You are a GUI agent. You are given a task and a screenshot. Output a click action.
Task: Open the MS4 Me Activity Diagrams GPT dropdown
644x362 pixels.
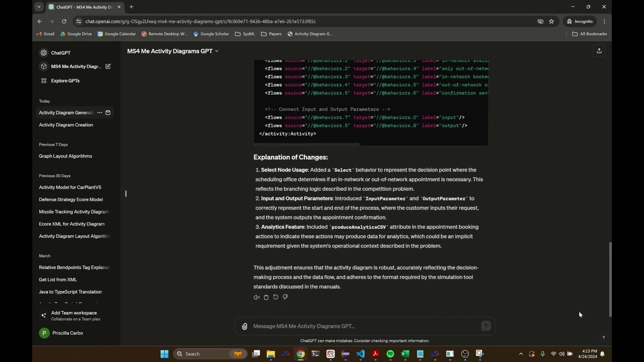(x=173, y=51)
